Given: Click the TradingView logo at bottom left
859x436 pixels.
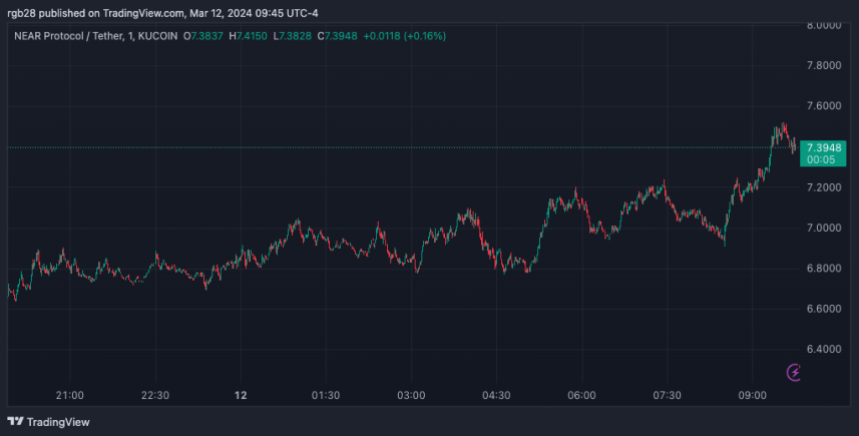Looking at the screenshot, I should pos(48,421).
